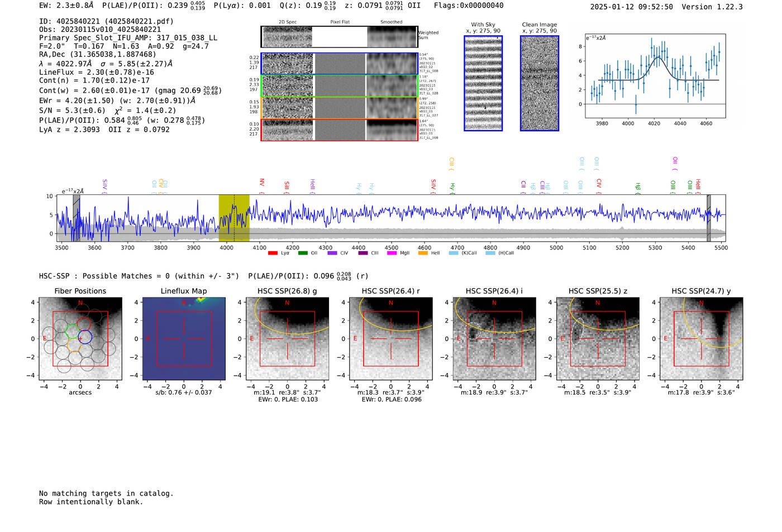This screenshot has width=782, height=532.
Task: Select the Clean Image fiber cutout
Action: click(540, 83)
